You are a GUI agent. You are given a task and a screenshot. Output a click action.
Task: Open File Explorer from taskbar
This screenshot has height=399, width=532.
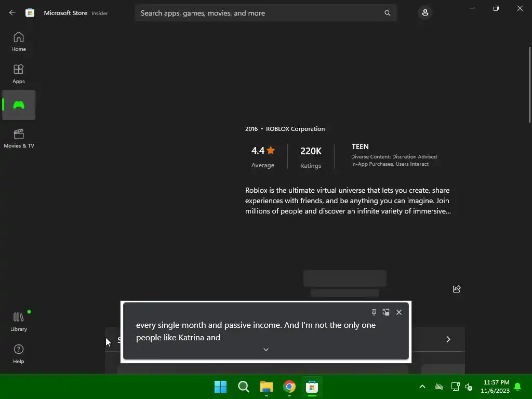267,387
